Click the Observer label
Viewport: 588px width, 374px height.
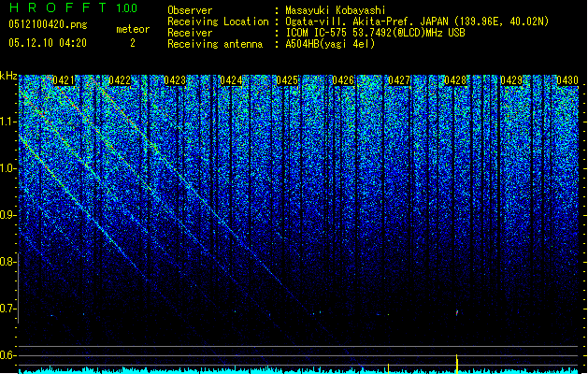[x=190, y=10]
